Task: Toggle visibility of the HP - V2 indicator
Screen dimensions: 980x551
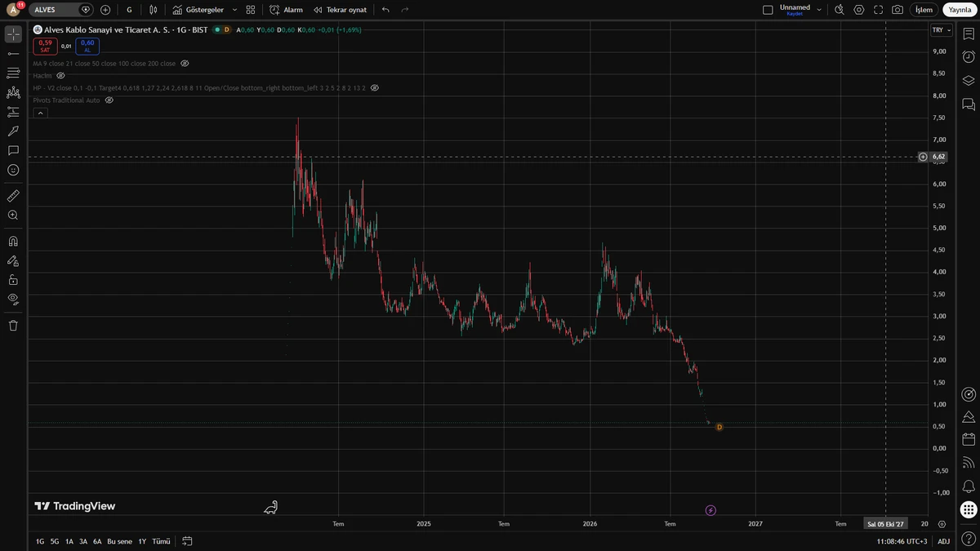Action: pos(375,87)
